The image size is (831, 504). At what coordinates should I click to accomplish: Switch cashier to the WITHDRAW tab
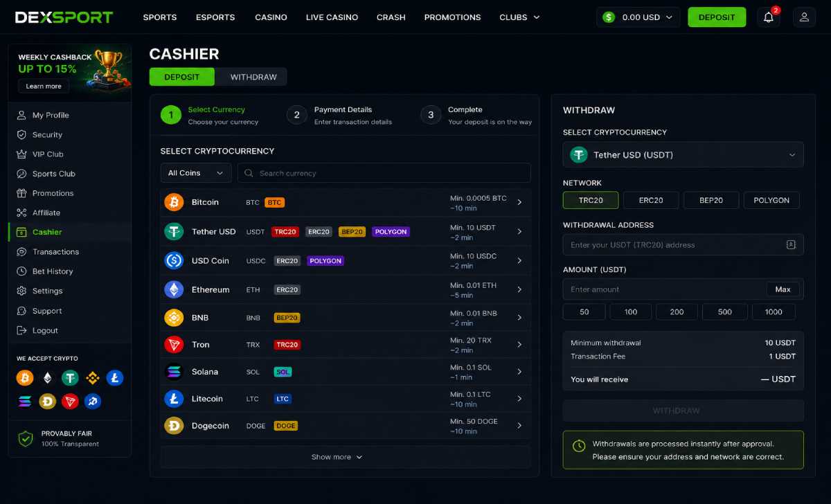click(x=253, y=77)
